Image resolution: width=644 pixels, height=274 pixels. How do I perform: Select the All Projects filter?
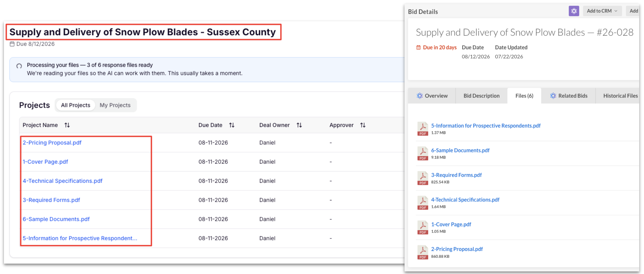pyautogui.click(x=76, y=105)
